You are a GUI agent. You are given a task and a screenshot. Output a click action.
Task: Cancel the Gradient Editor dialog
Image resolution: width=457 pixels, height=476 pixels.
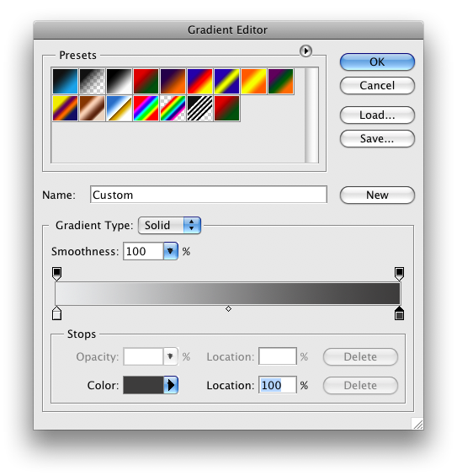(x=377, y=86)
